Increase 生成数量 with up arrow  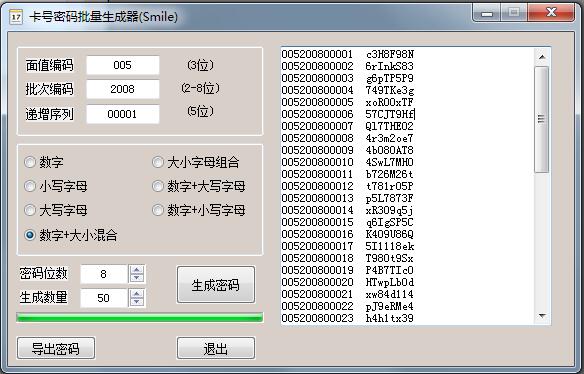pyautogui.click(x=137, y=294)
